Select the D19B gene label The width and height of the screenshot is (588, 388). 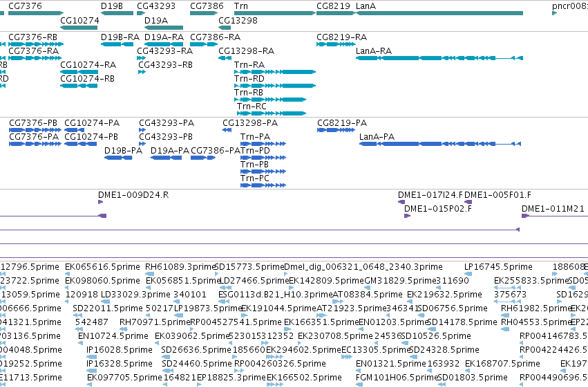(112, 6)
